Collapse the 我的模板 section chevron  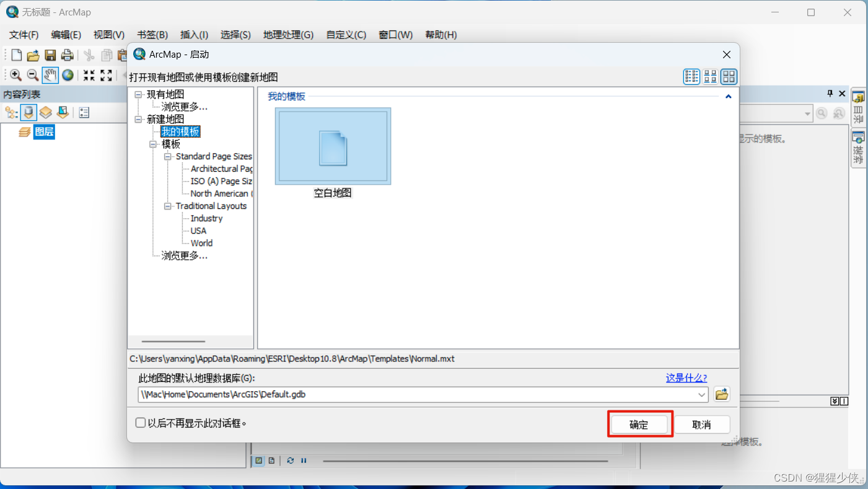(x=729, y=97)
